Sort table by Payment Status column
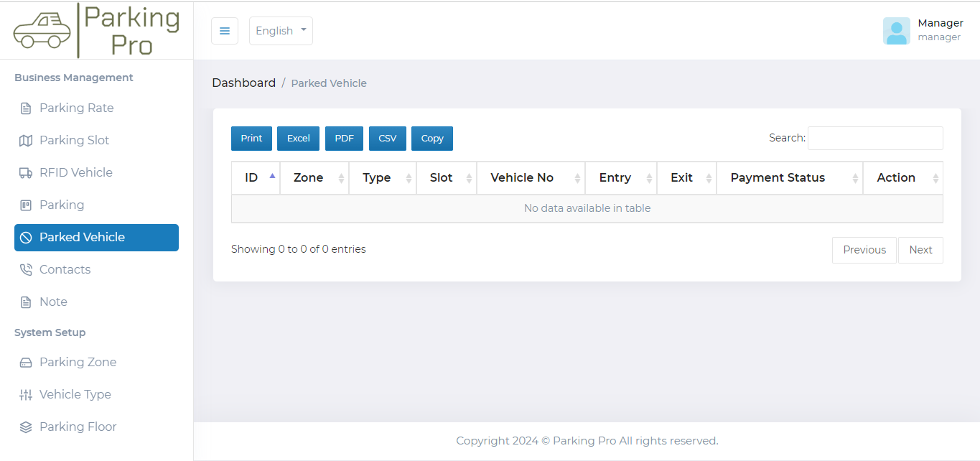Viewport: 980px width, 461px height. (x=788, y=178)
